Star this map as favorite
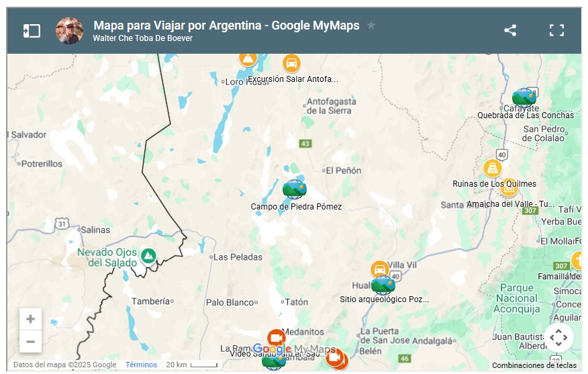 (x=371, y=25)
